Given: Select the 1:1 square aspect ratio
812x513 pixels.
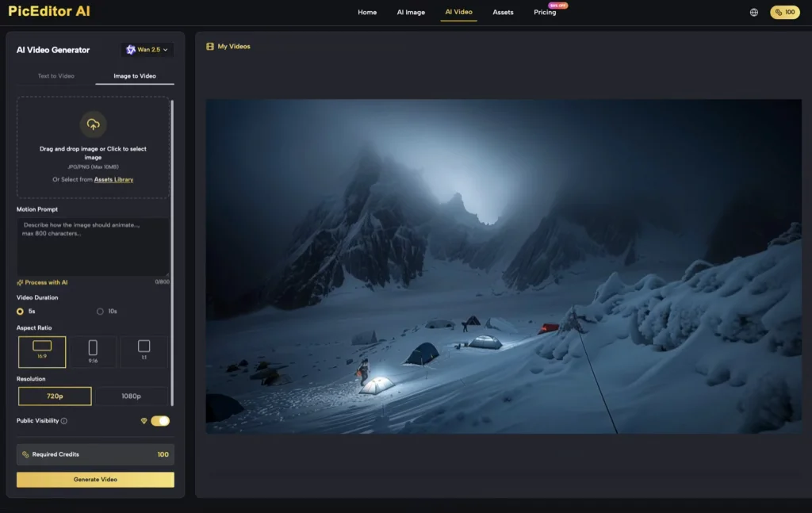Looking at the screenshot, I should pyautogui.click(x=144, y=351).
